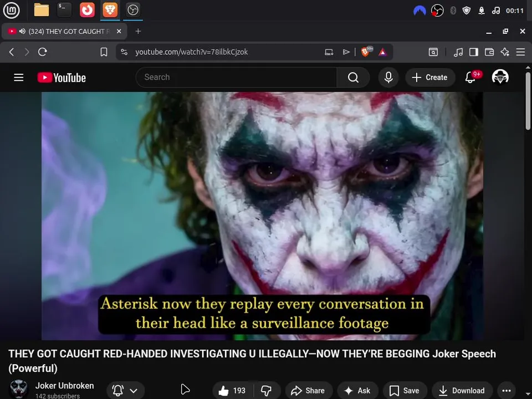Click the magnifier search button
The height and width of the screenshot is (399, 532).
353,78
